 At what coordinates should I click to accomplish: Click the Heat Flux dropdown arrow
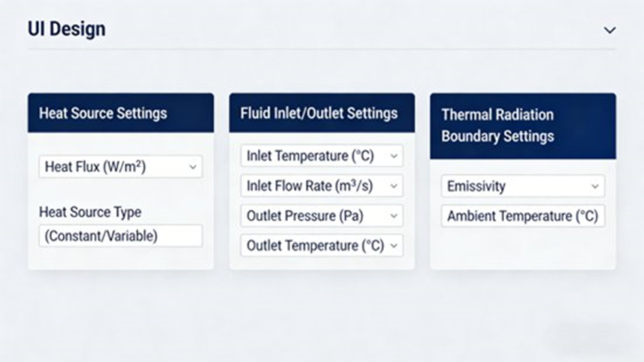click(x=193, y=167)
